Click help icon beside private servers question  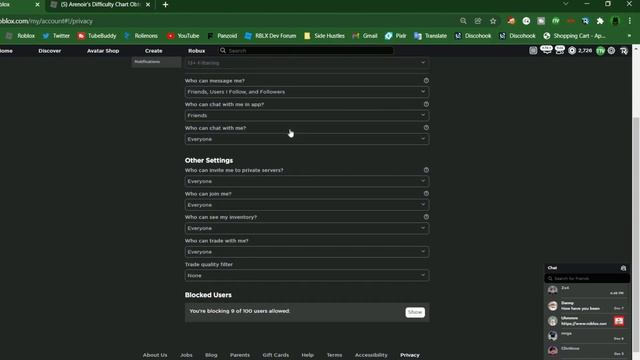426,170
